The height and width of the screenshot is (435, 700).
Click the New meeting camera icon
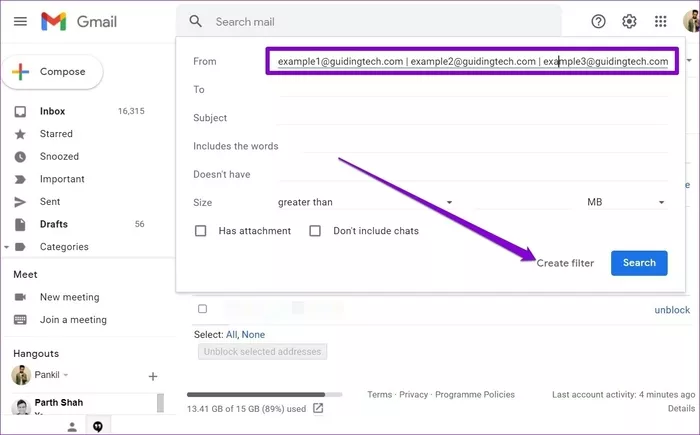(20, 297)
